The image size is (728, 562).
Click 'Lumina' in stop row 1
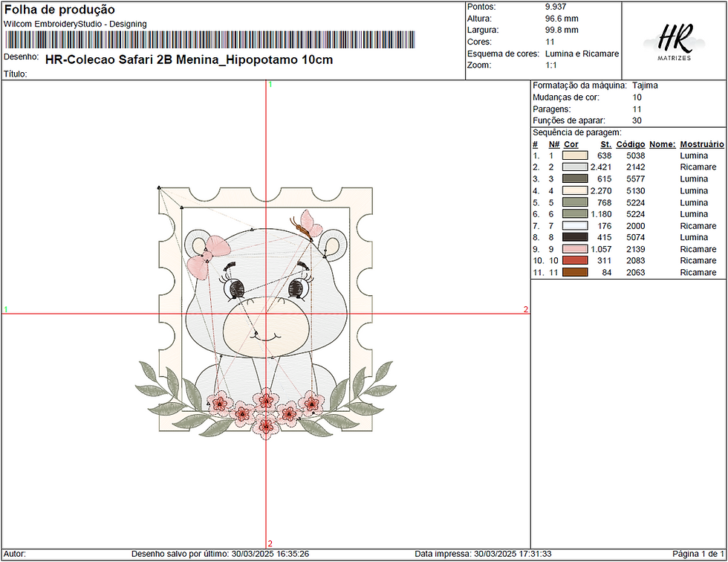[x=694, y=155]
